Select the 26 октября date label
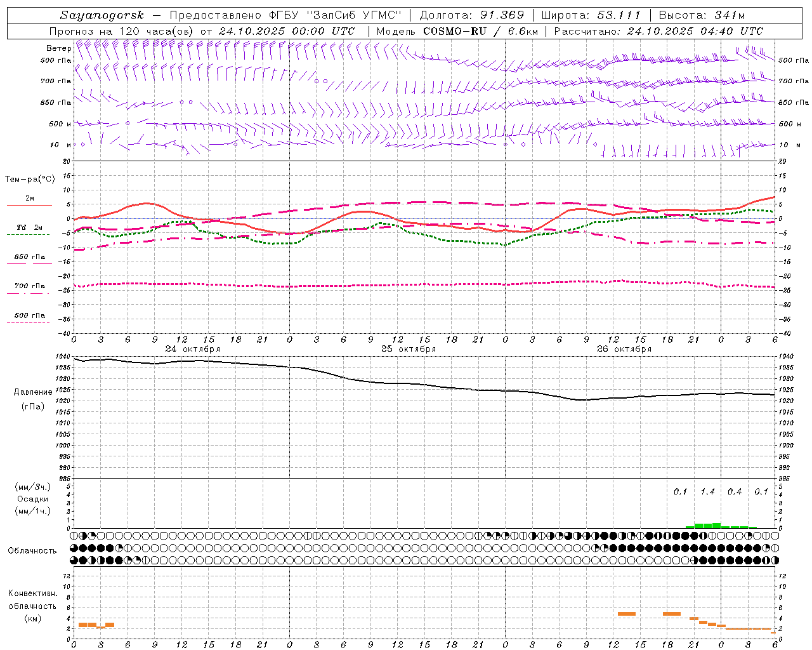812x650 pixels. [624, 349]
